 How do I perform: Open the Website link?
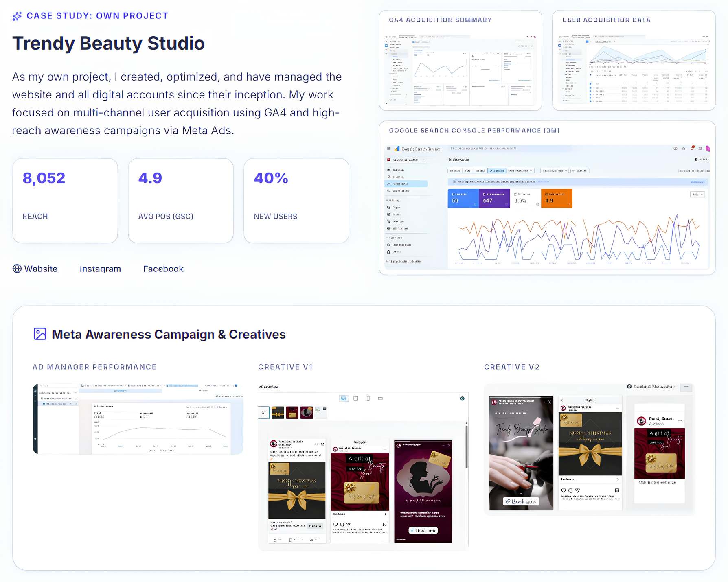click(41, 269)
